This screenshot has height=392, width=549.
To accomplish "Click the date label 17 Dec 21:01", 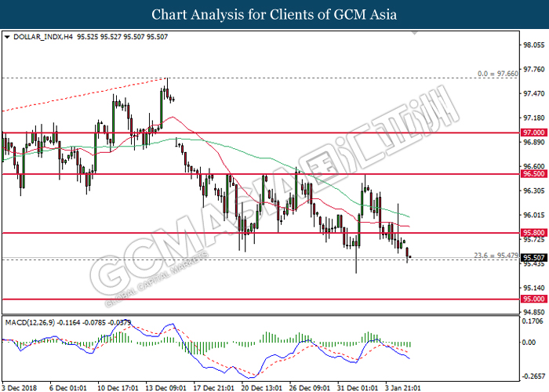I will pos(214,388).
